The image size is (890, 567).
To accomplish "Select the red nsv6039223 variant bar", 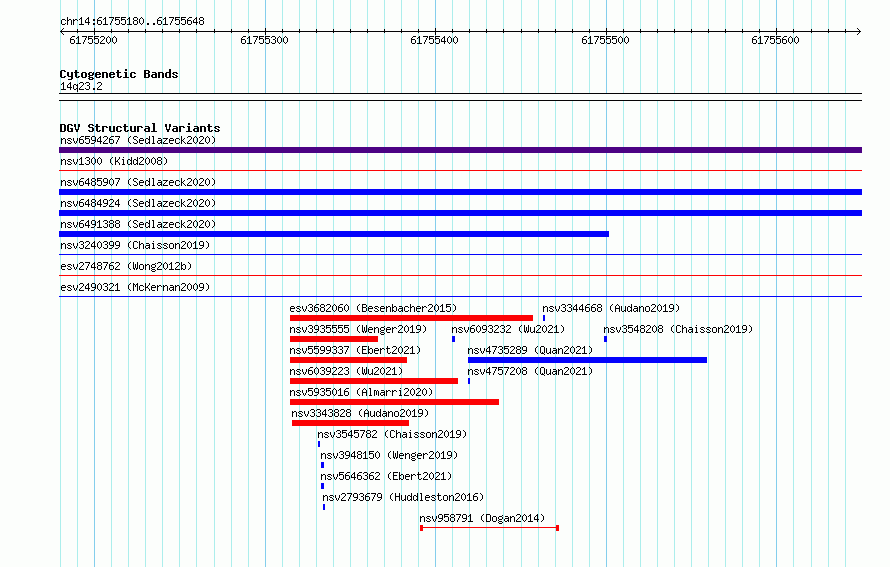I will [374, 381].
